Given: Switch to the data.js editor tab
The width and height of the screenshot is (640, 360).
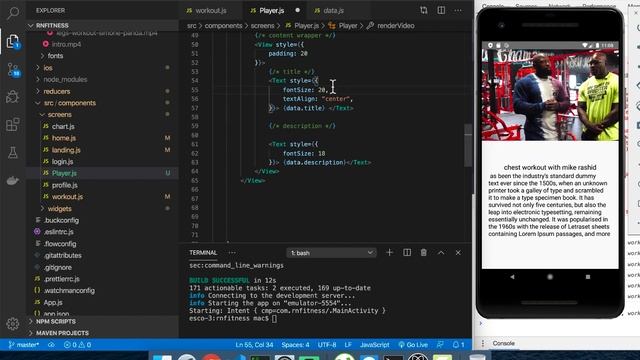Looking at the screenshot, I should click(333, 11).
